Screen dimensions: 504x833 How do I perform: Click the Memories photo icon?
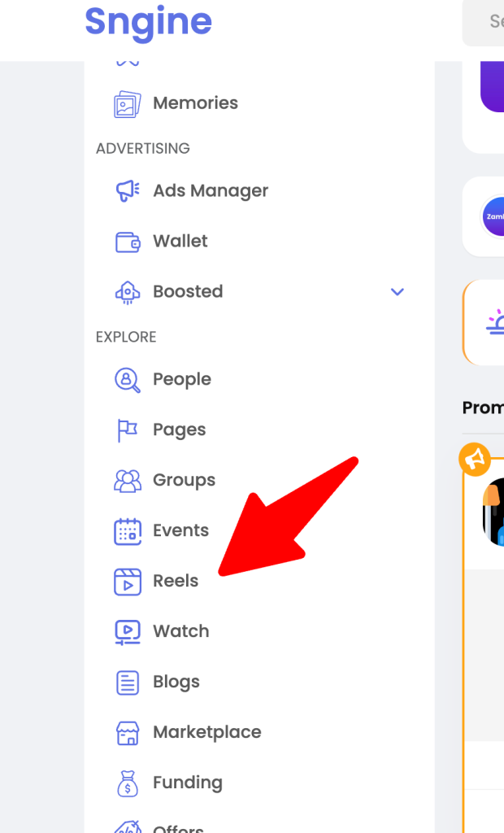(x=128, y=103)
